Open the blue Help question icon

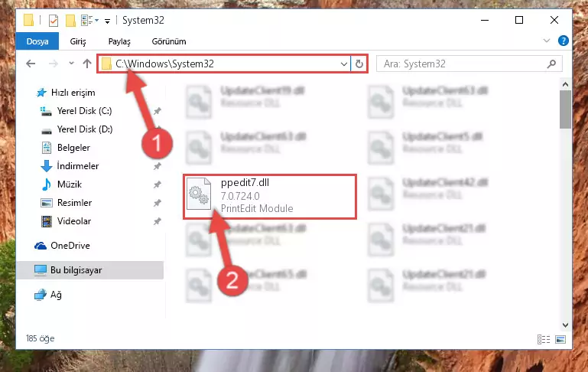click(564, 41)
